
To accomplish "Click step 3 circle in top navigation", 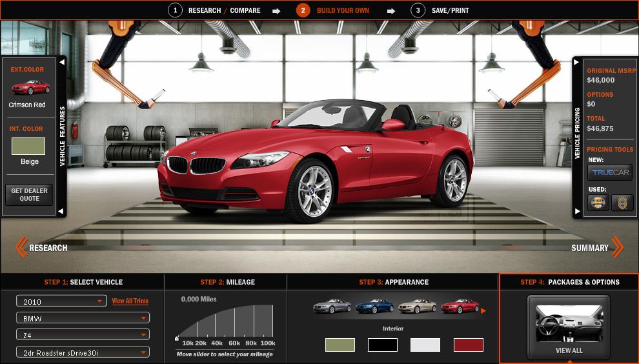I will 418,10.
